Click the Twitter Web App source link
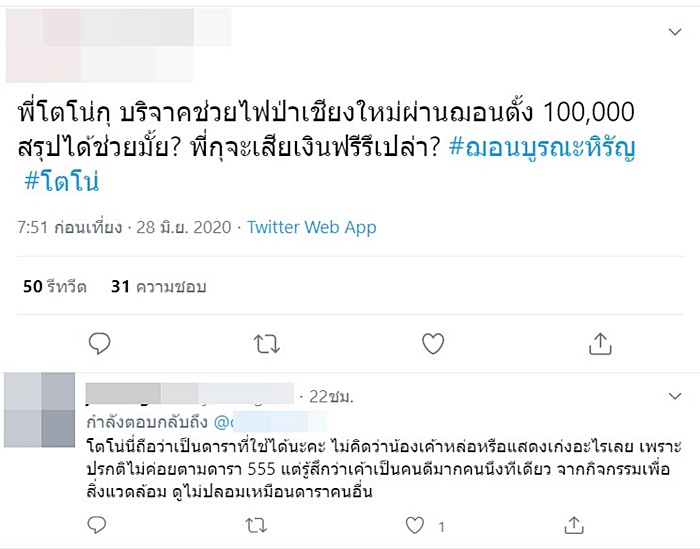The height and width of the screenshot is (549, 700). pyautogui.click(x=312, y=227)
